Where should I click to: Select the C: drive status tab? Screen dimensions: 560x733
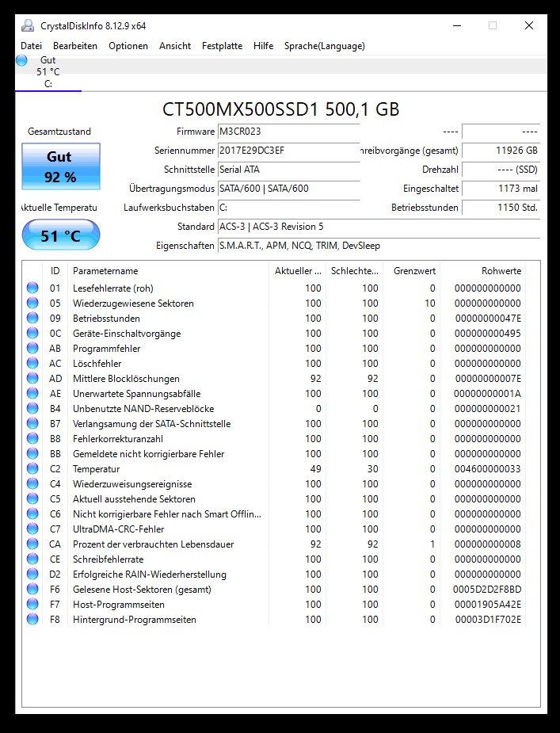tap(48, 72)
